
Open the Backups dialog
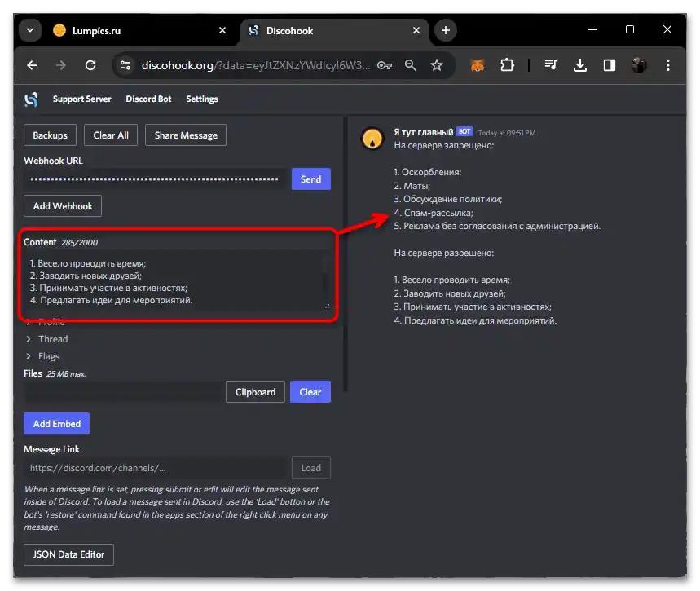(50, 135)
